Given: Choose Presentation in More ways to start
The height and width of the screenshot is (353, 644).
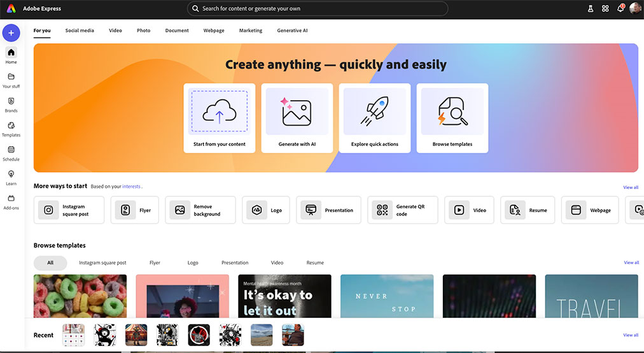Looking at the screenshot, I should click(328, 210).
